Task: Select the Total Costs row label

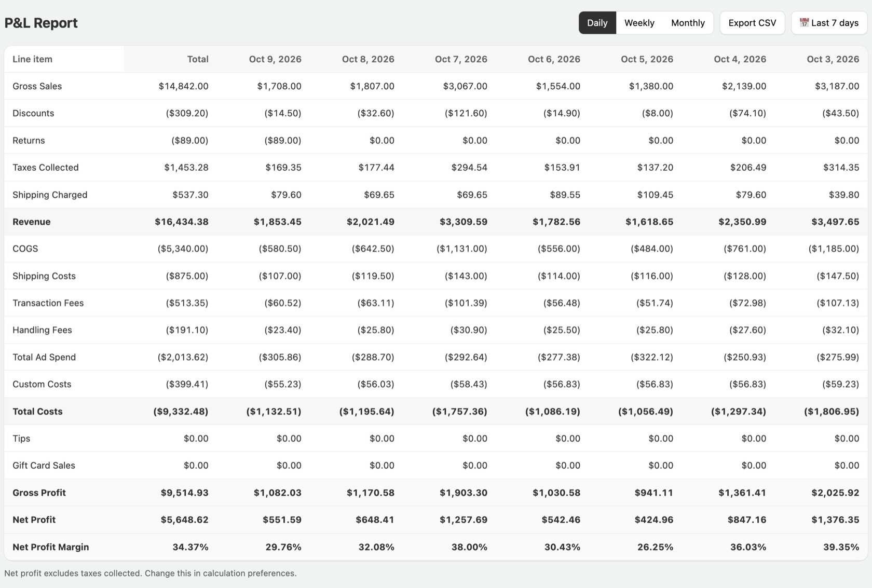Action: pyautogui.click(x=37, y=412)
